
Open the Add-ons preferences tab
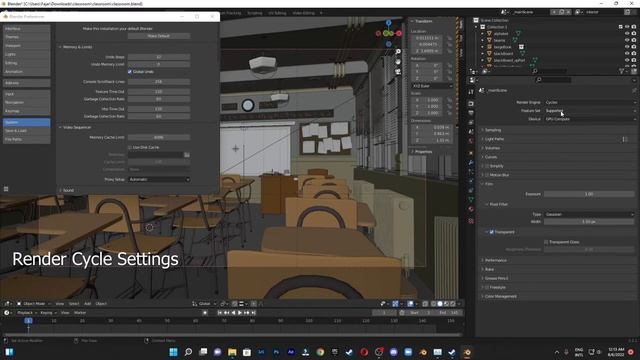tap(27, 83)
